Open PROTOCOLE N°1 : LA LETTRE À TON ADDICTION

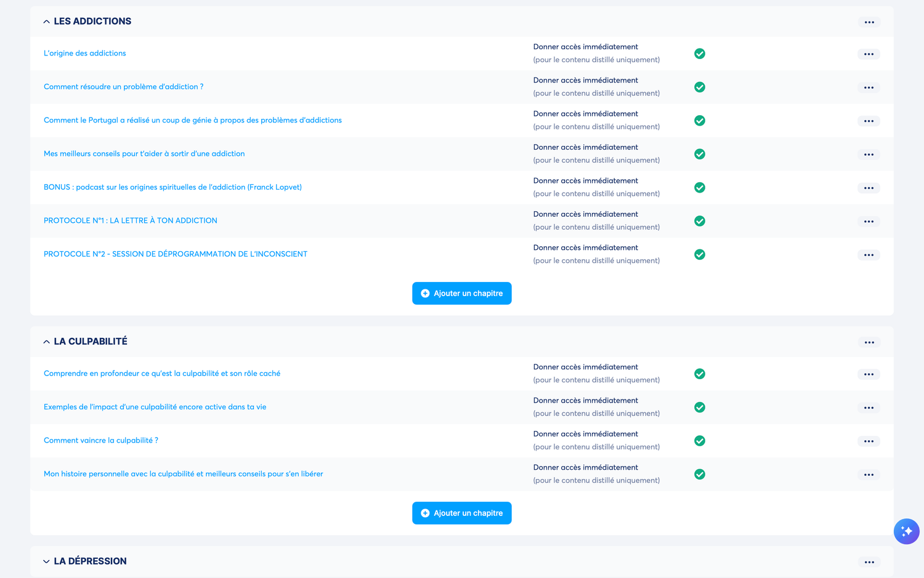pyautogui.click(x=131, y=220)
